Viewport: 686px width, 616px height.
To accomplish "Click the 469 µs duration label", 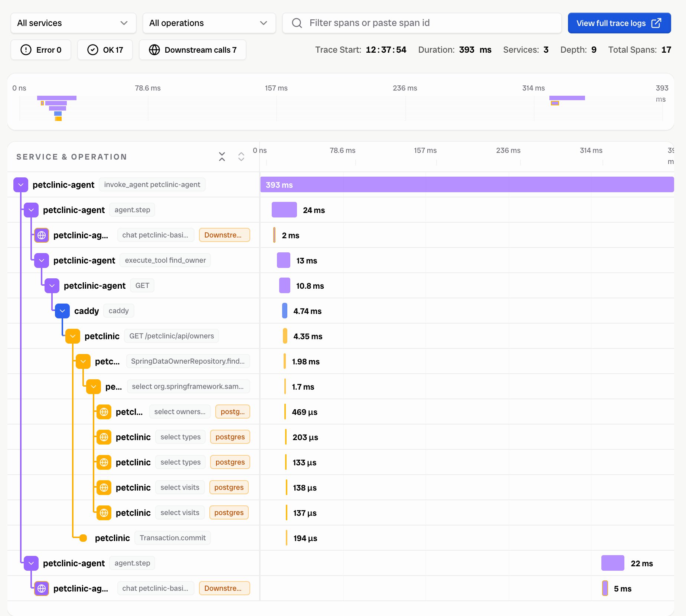I will (x=305, y=412).
